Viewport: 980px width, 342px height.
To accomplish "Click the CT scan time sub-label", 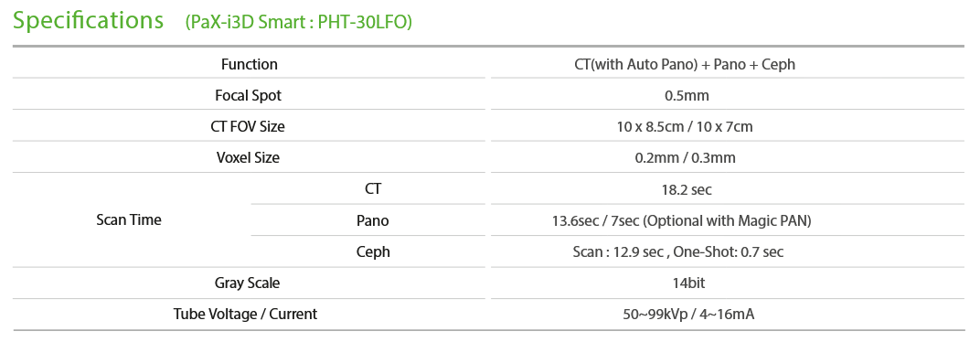I will tap(373, 188).
